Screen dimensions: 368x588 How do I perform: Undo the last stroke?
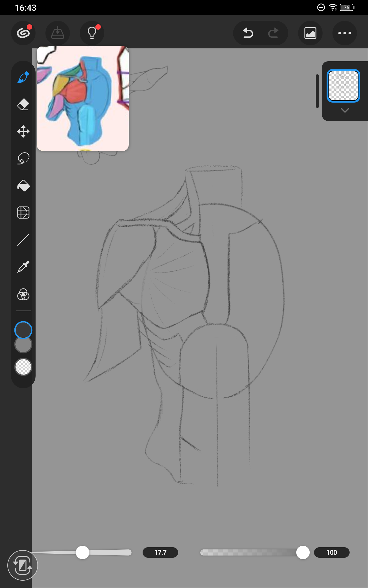[248, 33]
